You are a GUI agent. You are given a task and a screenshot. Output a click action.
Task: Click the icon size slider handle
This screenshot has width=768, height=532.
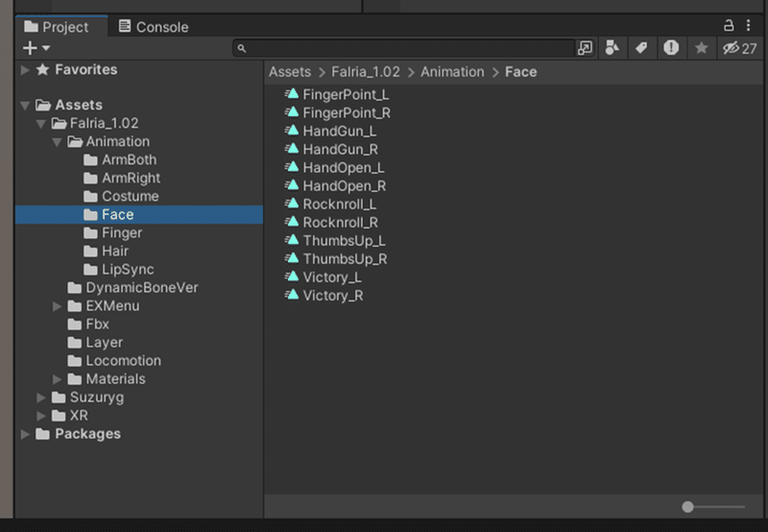pos(688,507)
